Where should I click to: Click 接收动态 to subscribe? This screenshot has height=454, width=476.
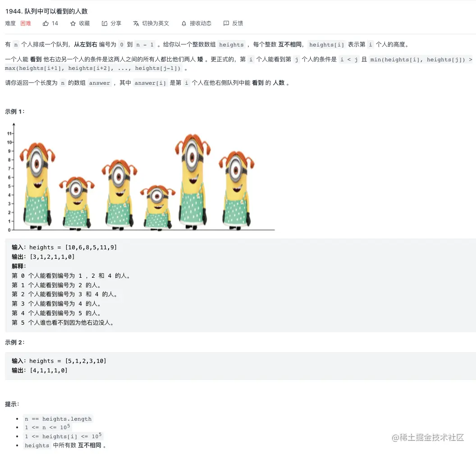[x=201, y=23]
